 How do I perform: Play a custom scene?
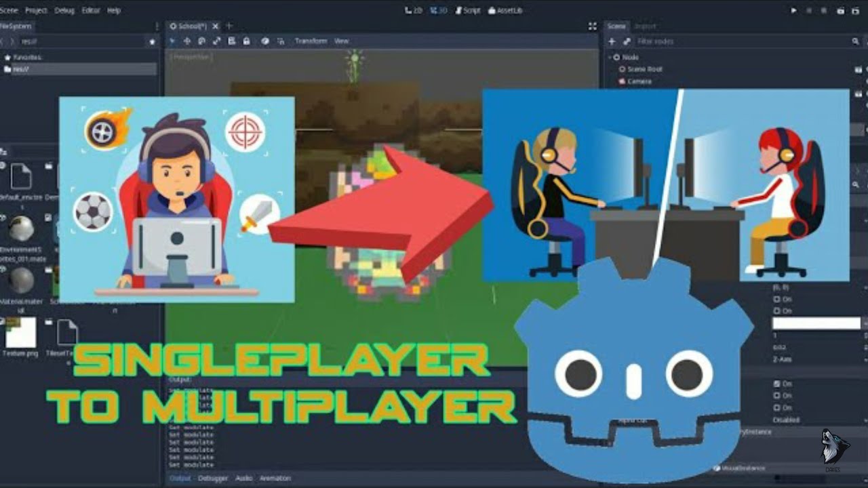tap(856, 11)
